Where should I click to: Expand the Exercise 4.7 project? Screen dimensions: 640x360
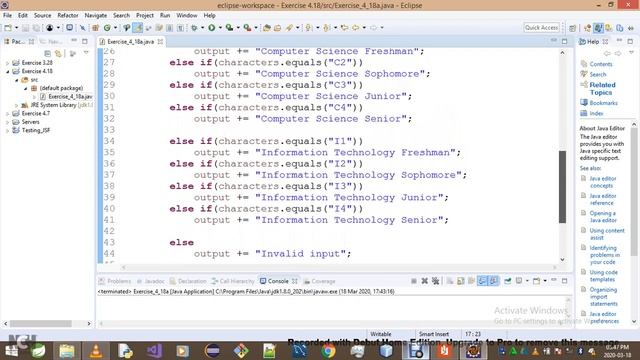pos(7,113)
